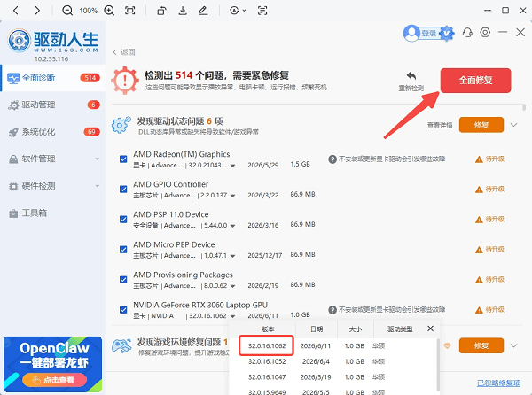
Task: Open the text recognition dropdown icon
Action: [238, 11]
